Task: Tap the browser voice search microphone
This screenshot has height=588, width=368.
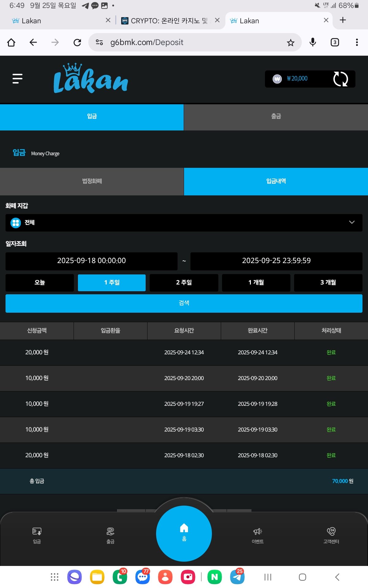Action: (x=312, y=42)
